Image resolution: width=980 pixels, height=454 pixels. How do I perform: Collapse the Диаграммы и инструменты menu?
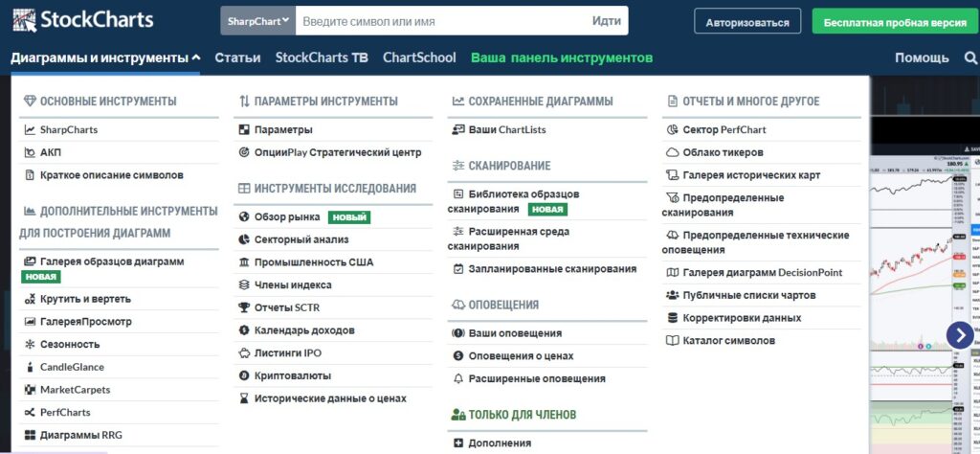[x=105, y=58]
